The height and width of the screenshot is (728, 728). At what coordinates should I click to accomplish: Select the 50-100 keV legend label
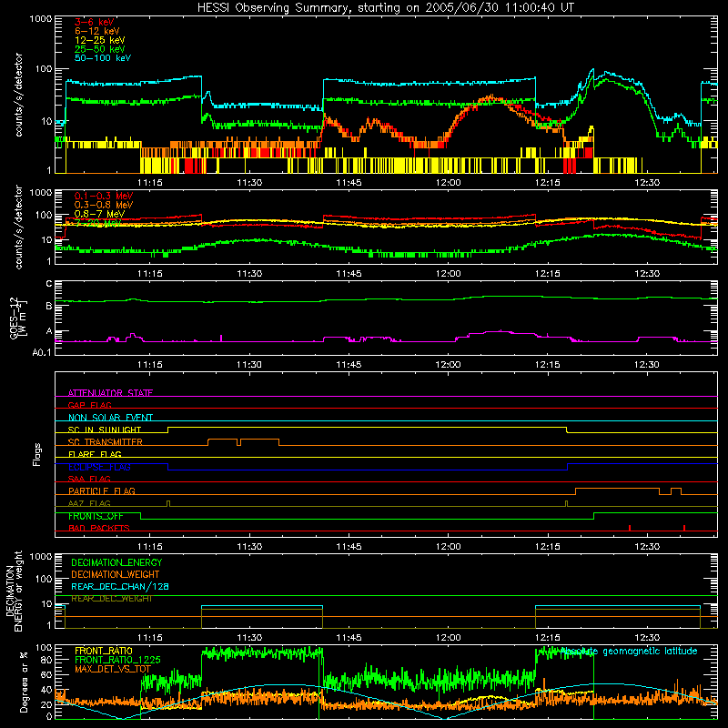click(x=103, y=58)
